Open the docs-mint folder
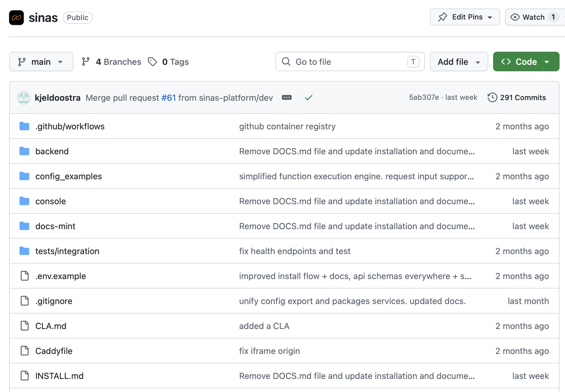 tap(55, 226)
